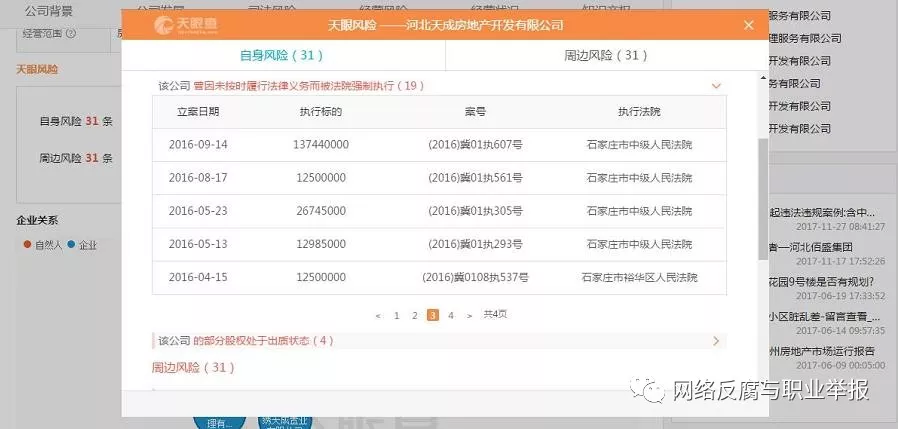Open page 2 of results
898x429 pixels.
[415, 316]
